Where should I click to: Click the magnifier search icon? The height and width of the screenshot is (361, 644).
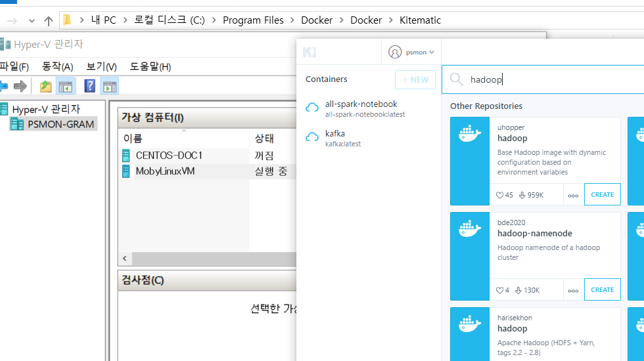pos(456,79)
